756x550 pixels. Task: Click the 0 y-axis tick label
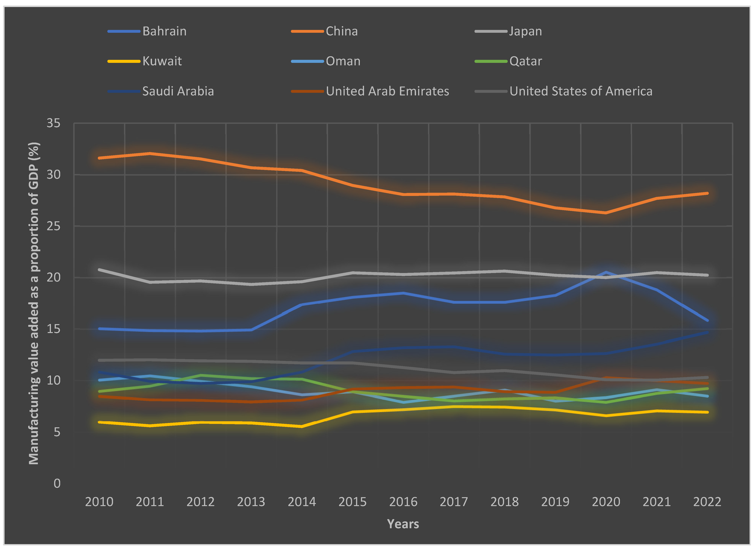click(x=57, y=483)
